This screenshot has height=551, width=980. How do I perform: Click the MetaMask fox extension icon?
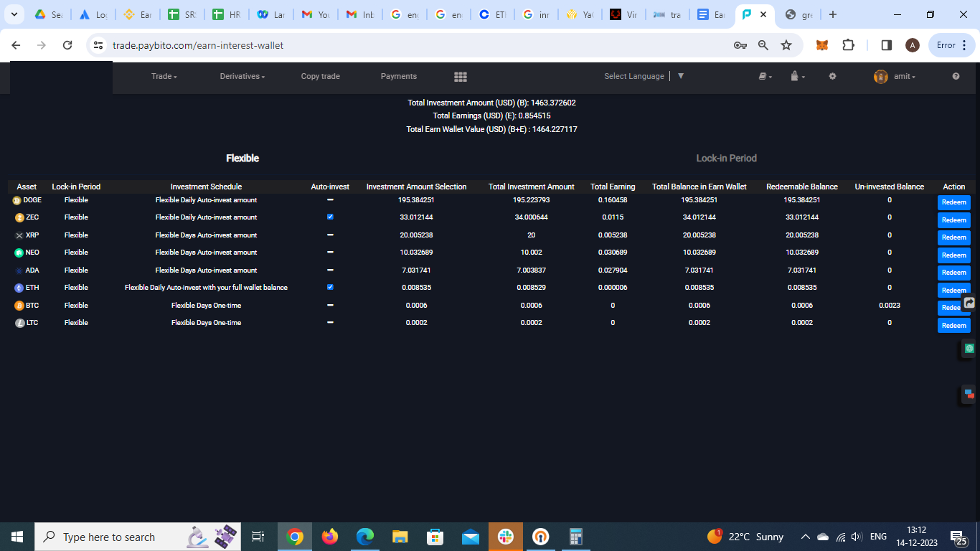(822, 45)
